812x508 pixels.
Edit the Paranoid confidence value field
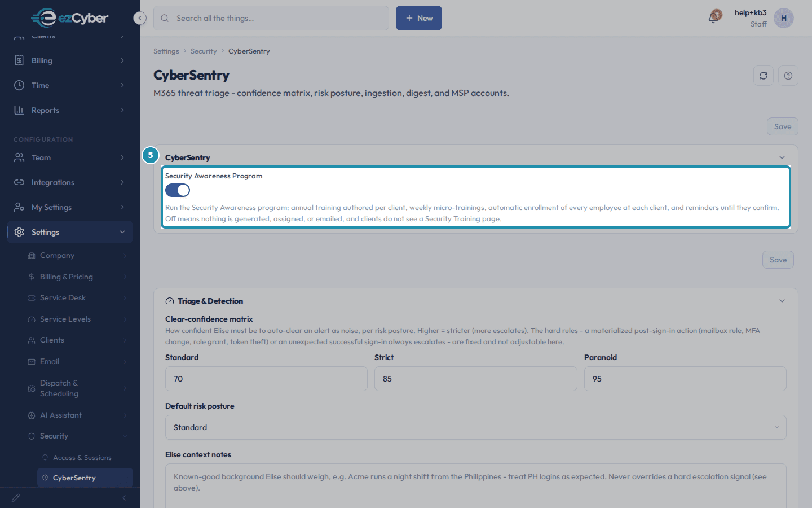pos(685,379)
